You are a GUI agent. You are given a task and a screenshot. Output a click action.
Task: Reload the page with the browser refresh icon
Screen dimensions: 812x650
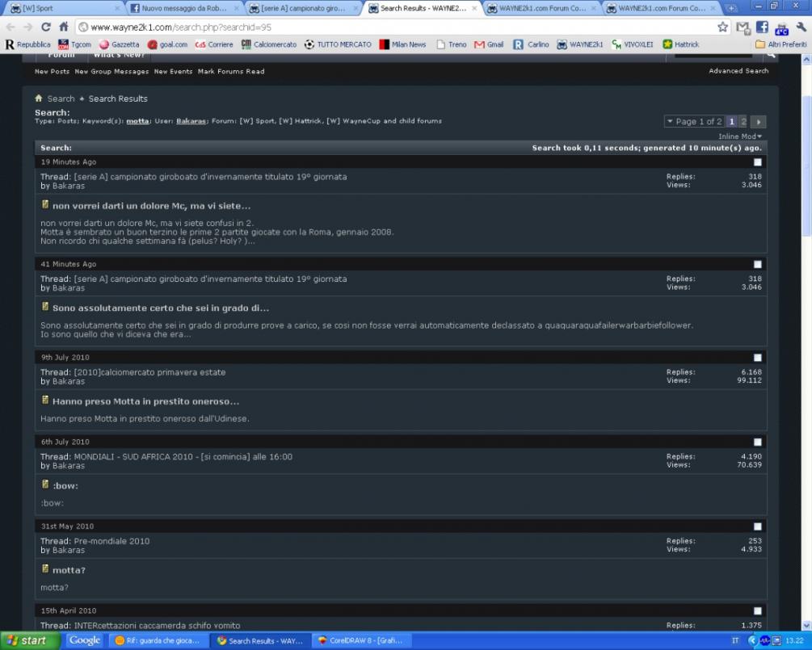click(x=45, y=27)
